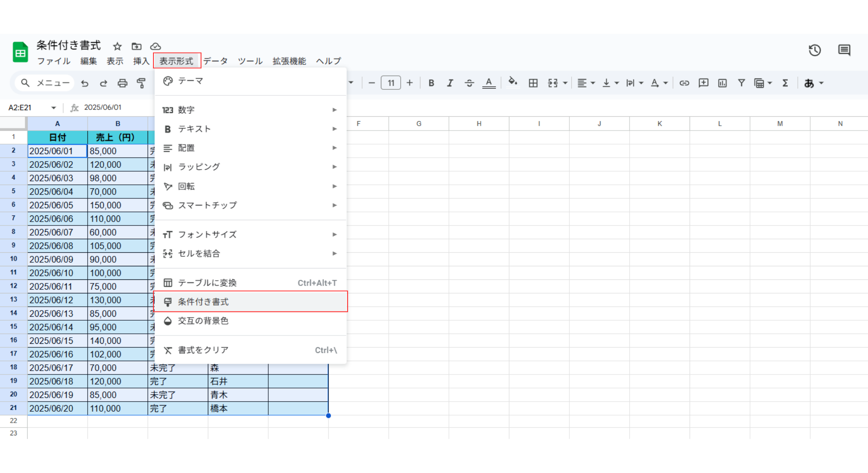Screen dimensions: 868x473
Task: Toggle strikethrough formatting
Action: click(x=469, y=83)
